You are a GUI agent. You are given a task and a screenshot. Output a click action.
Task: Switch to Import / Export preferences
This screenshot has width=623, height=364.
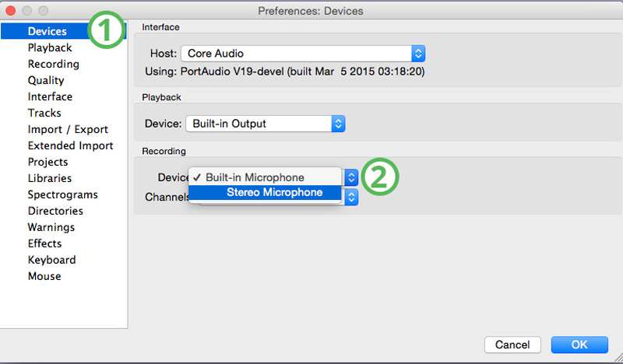pos(68,129)
